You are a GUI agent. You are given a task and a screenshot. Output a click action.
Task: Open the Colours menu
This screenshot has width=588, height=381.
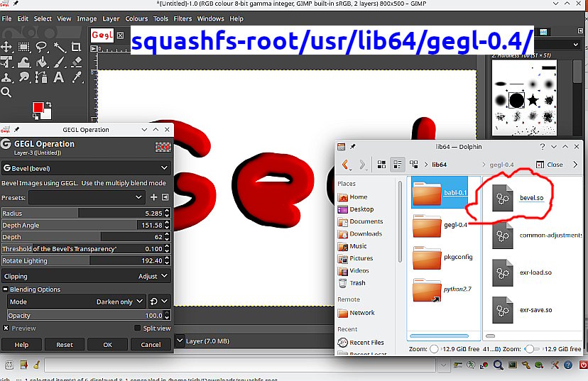coord(136,18)
